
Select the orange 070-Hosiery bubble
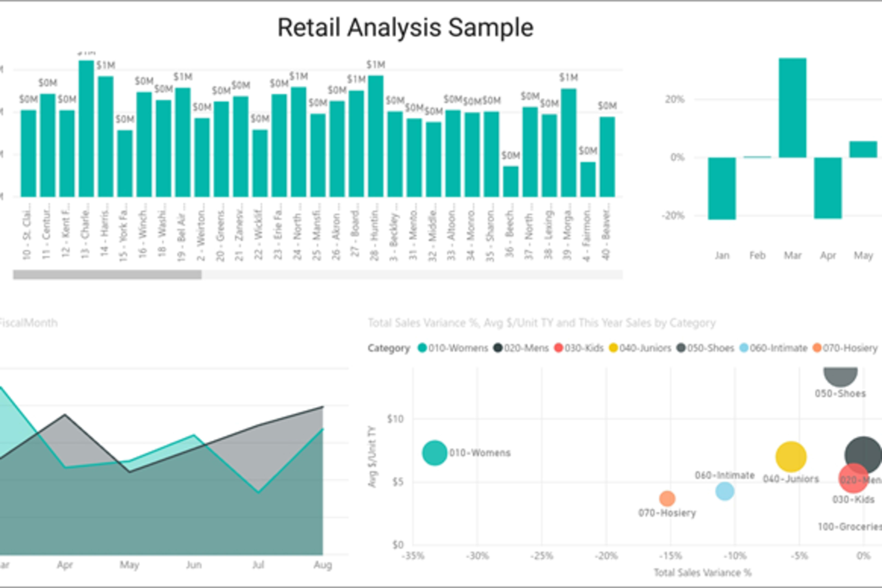667,499
